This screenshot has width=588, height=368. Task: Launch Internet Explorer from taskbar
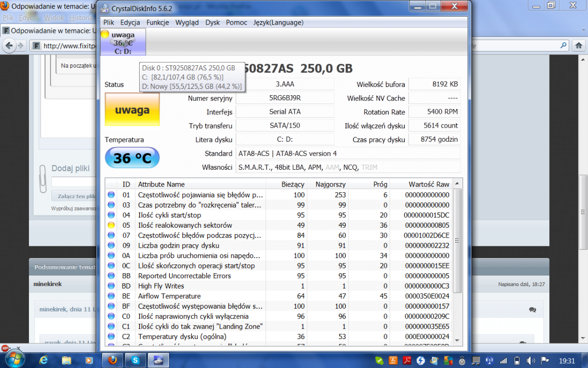pyautogui.click(x=44, y=361)
